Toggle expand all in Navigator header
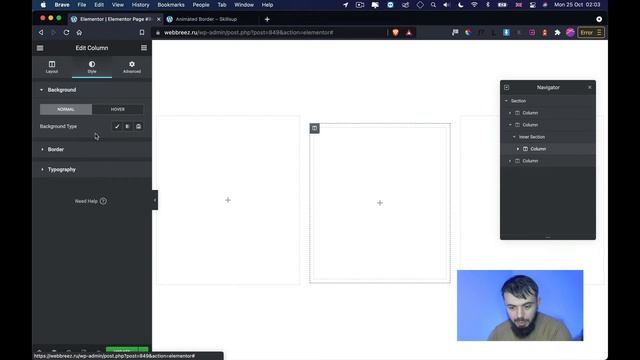Image resolution: width=640 pixels, height=360 pixels. 507,87
